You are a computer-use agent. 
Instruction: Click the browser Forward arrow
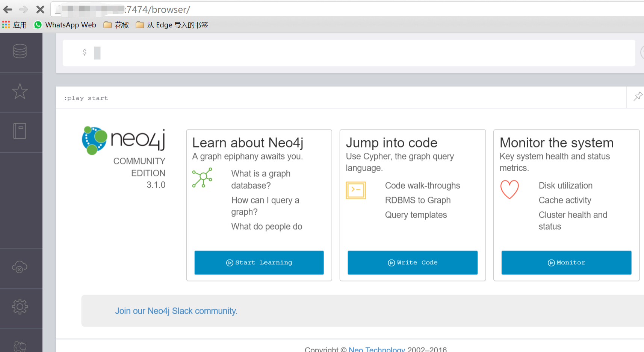(x=24, y=9)
